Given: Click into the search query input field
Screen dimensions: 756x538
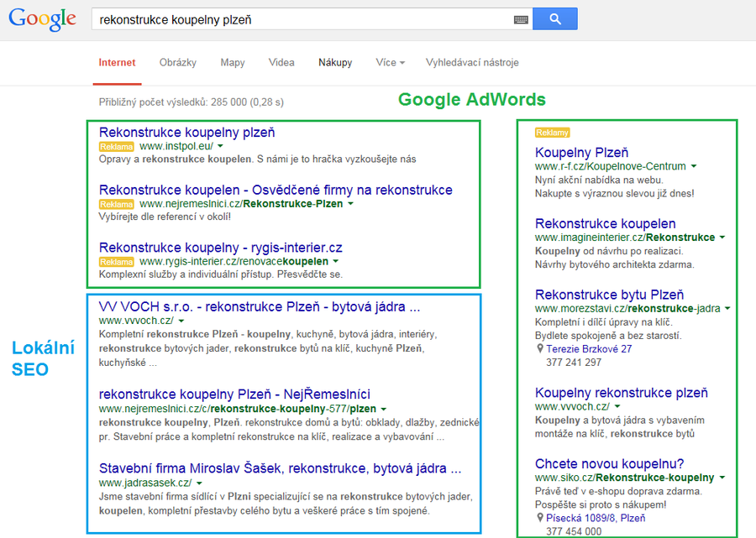Looking at the screenshot, I should click(302, 19).
